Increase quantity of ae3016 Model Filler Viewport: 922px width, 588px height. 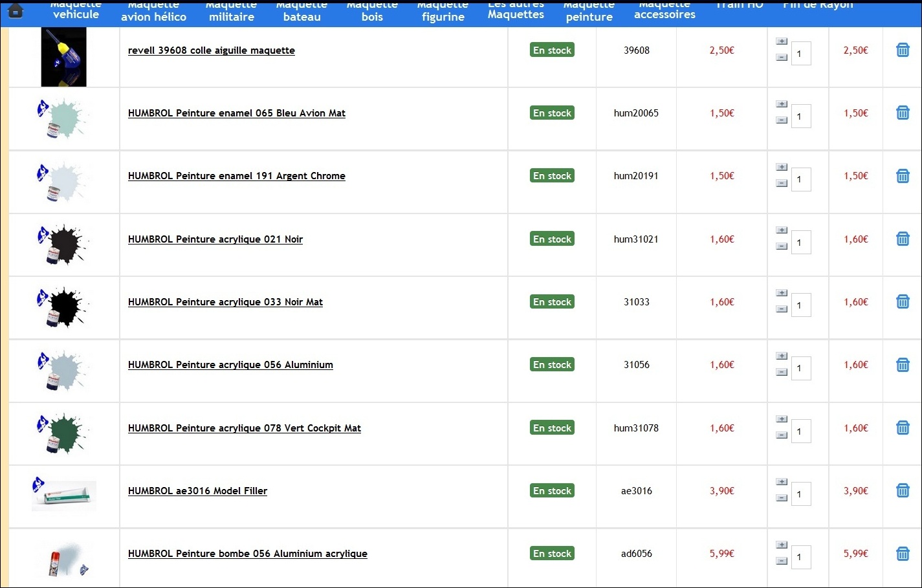click(782, 482)
